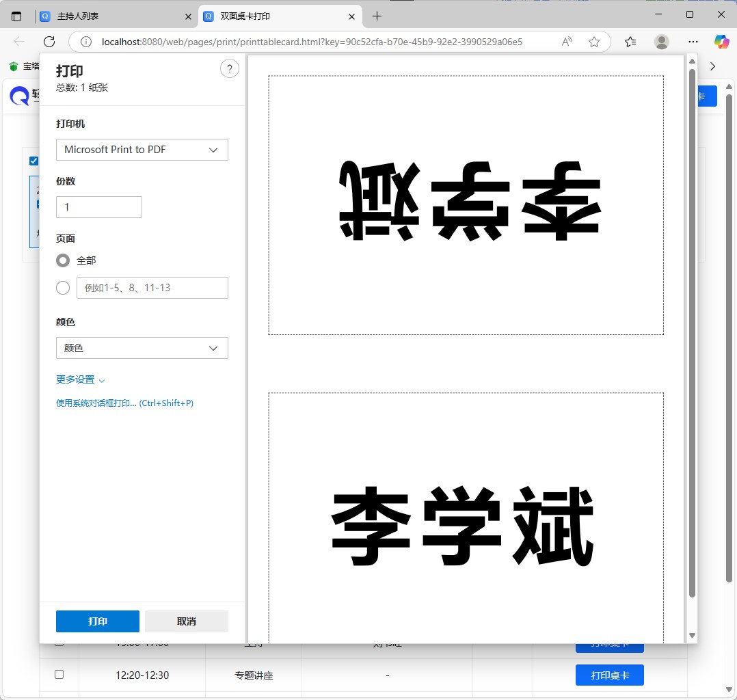
Task: Click 打印桌卡 in 专题讲座 row
Action: [610, 675]
